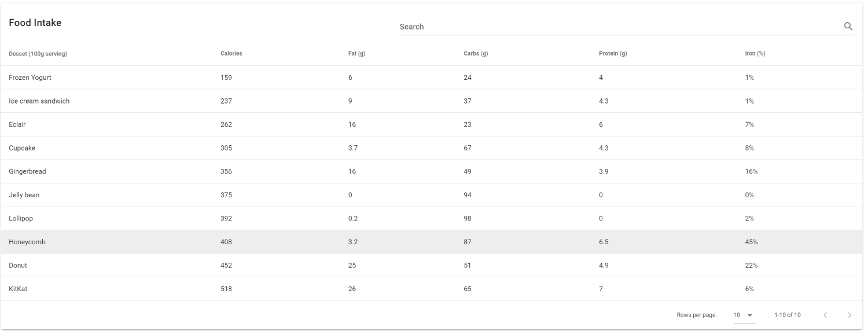Select the Cupcake row
This screenshot has width=868, height=331.
(22, 148)
